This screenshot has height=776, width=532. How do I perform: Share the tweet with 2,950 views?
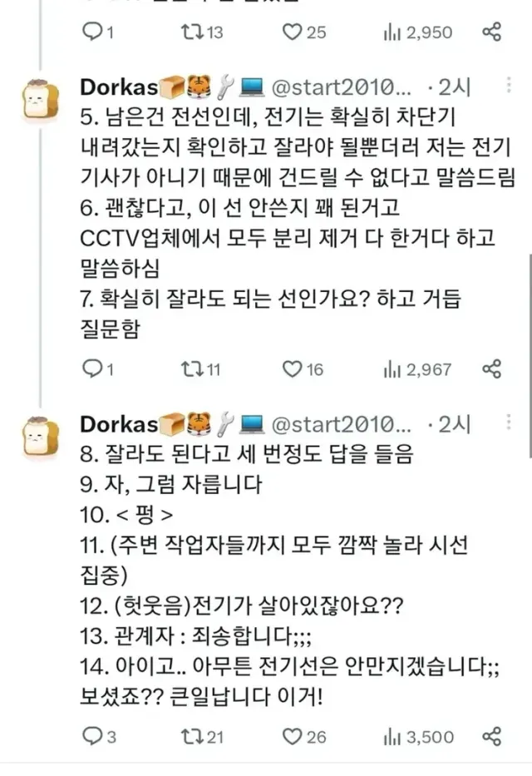(492, 32)
